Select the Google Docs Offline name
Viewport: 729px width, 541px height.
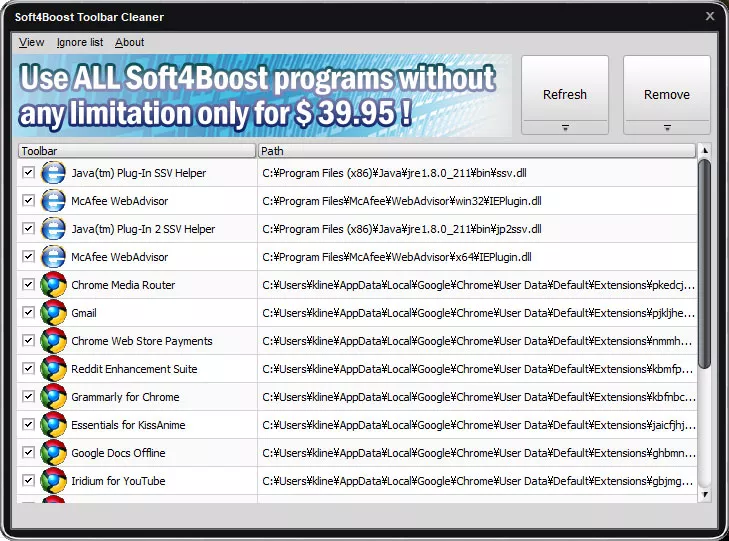pos(118,453)
